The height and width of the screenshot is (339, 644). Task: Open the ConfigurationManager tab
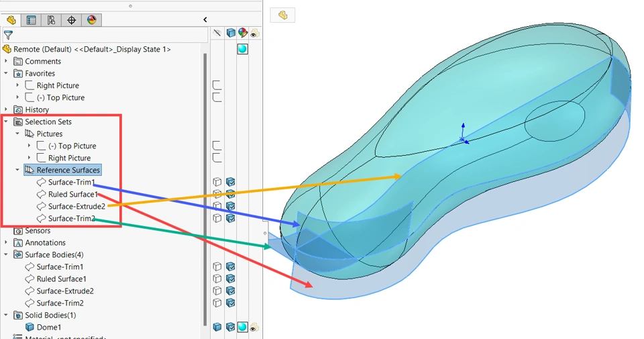point(51,19)
